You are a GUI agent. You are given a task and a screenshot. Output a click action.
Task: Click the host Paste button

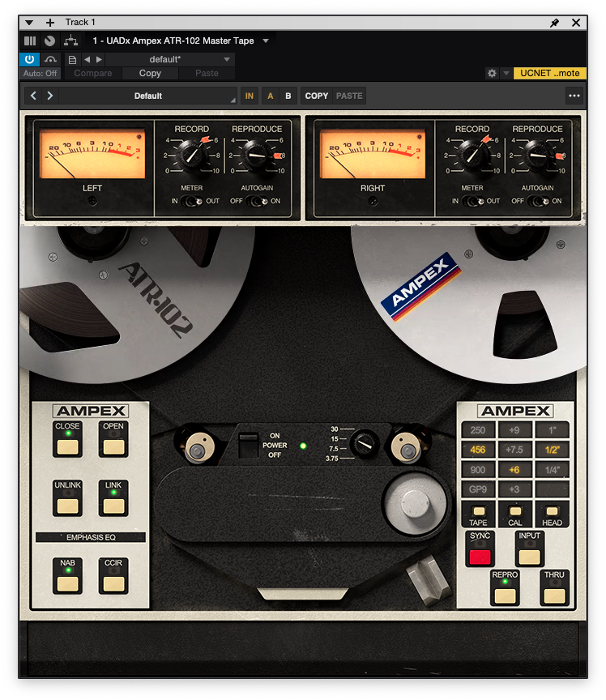207,73
